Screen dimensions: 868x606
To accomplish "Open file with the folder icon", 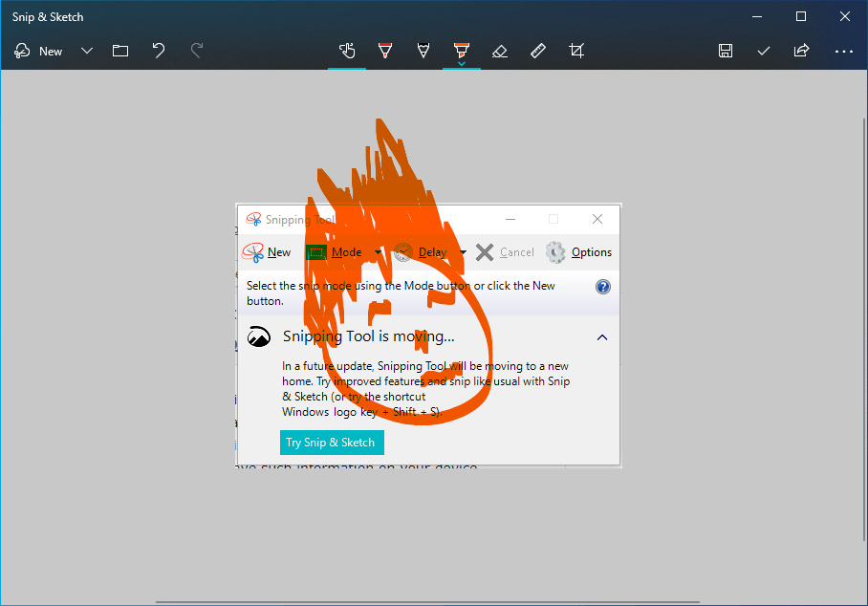I will pyautogui.click(x=120, y=51).
